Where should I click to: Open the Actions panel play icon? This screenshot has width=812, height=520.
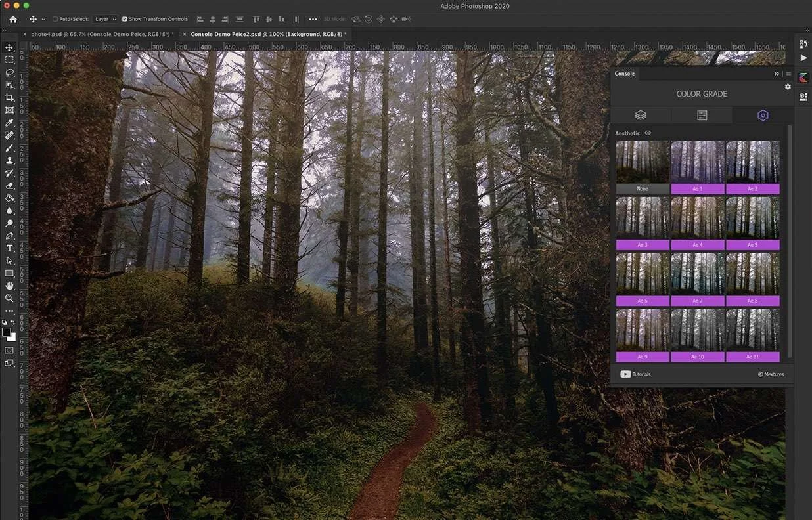pyautogui.click(x=803, y=58)
